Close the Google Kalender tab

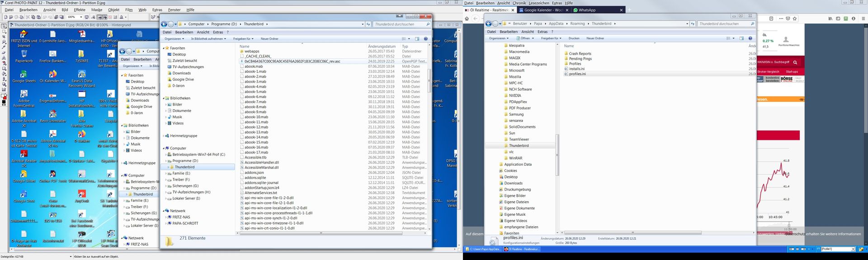[566, 10]
